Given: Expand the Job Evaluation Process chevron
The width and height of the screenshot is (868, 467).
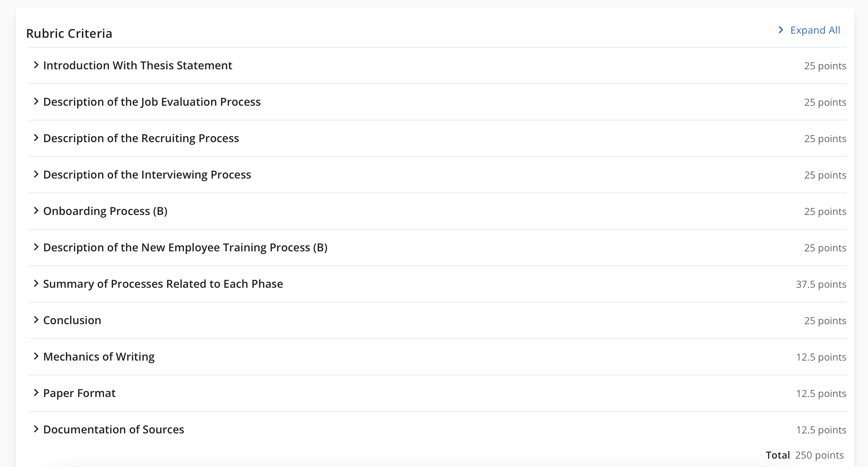Looking at the screenshot, I should [36, 102].
